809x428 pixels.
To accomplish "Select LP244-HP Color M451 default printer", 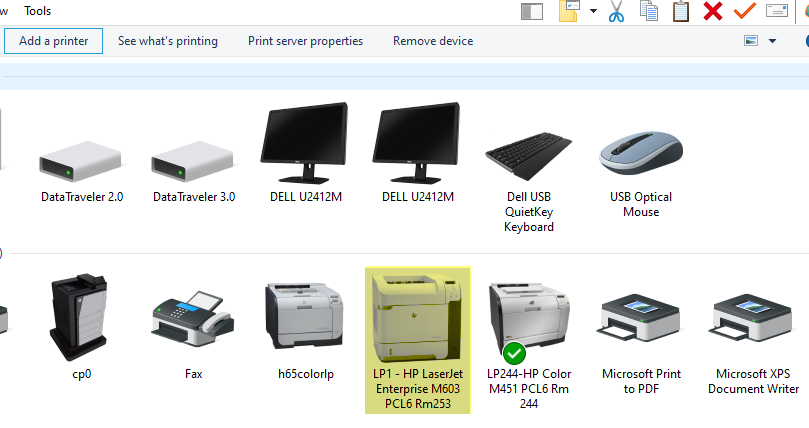I will point(529,345).
